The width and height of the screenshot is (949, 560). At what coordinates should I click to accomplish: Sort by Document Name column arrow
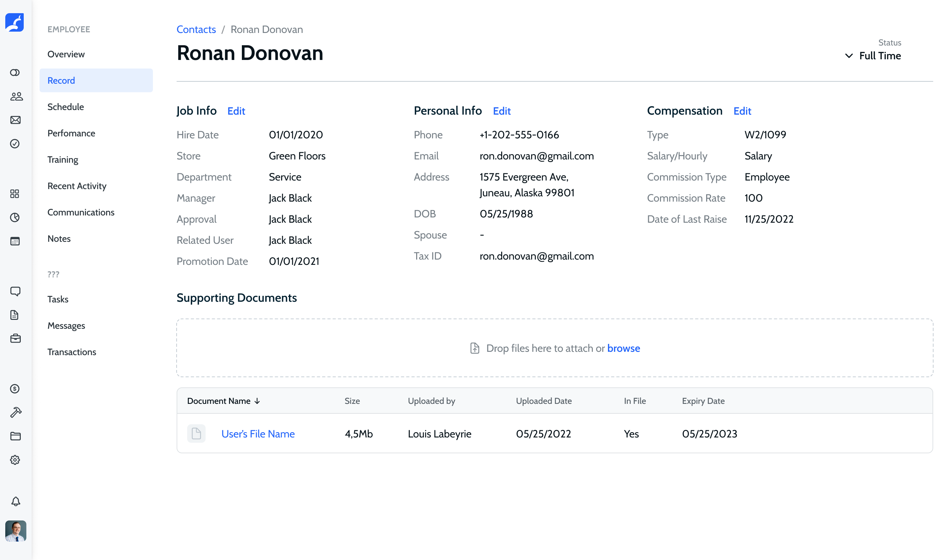[257, 401]
